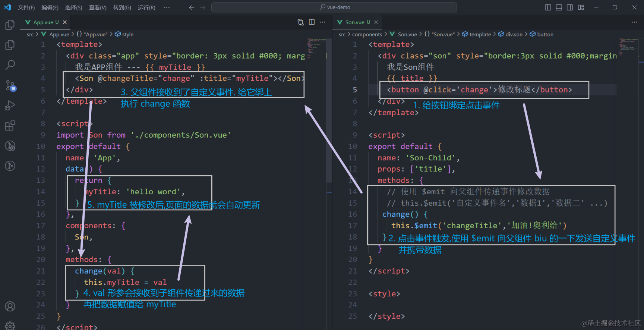Screen dimensions: 644x330
Task: Open more actions for Son.vue editor group
Action: click(634, 22)
